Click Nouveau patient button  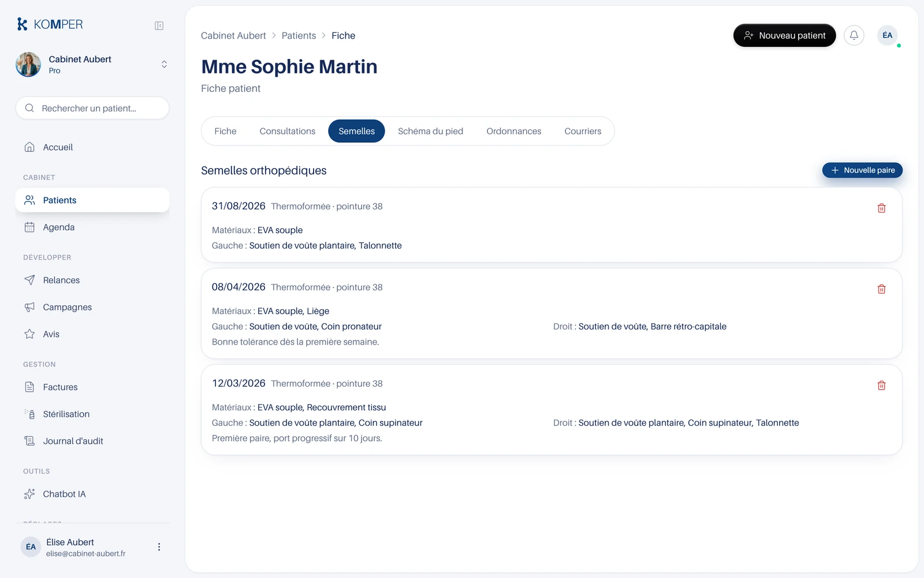point(784,35)
